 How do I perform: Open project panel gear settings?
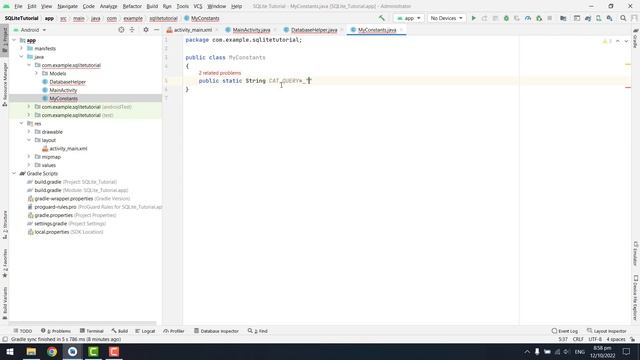[x=146, y=30]
